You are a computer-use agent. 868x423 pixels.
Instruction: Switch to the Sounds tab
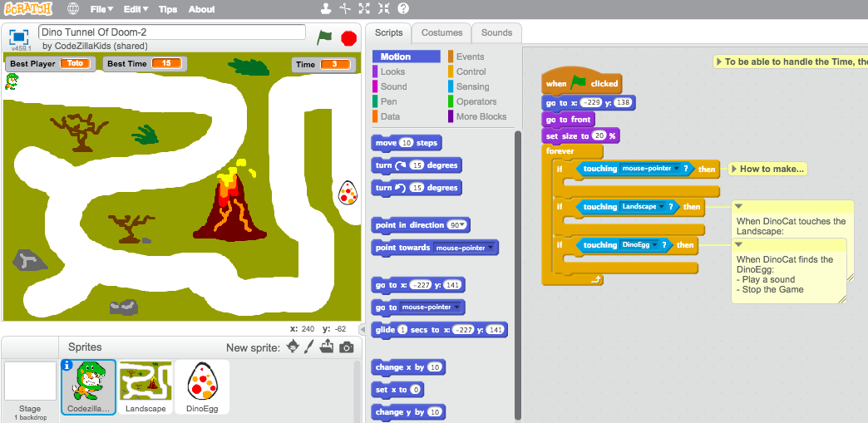click(496, 32)
